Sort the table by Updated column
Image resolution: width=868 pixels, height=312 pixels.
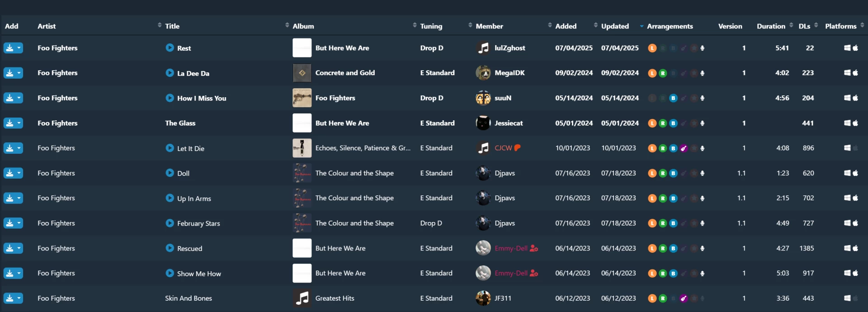click(615, 26)
